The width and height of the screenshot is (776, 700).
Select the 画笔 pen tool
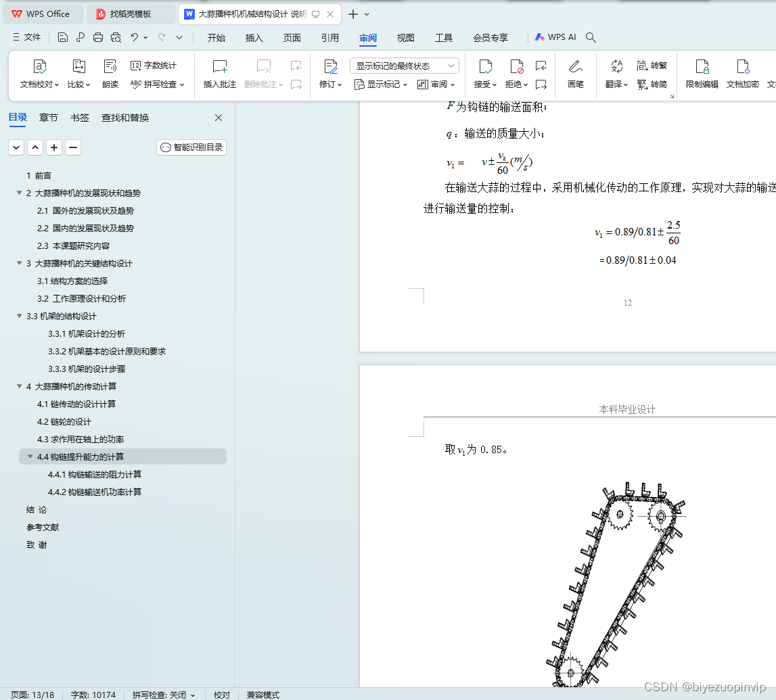[x=576, y=74]
